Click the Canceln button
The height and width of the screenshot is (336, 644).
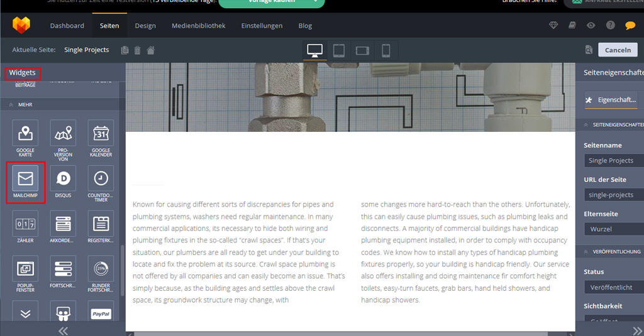pos(618,50)
